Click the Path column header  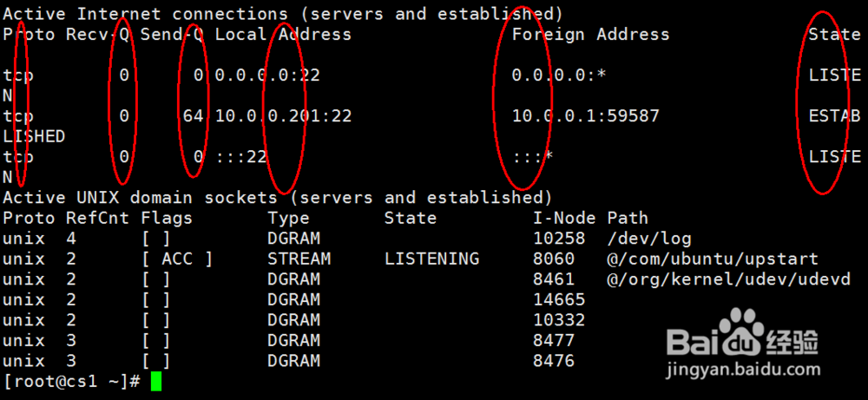coord(628,218)
